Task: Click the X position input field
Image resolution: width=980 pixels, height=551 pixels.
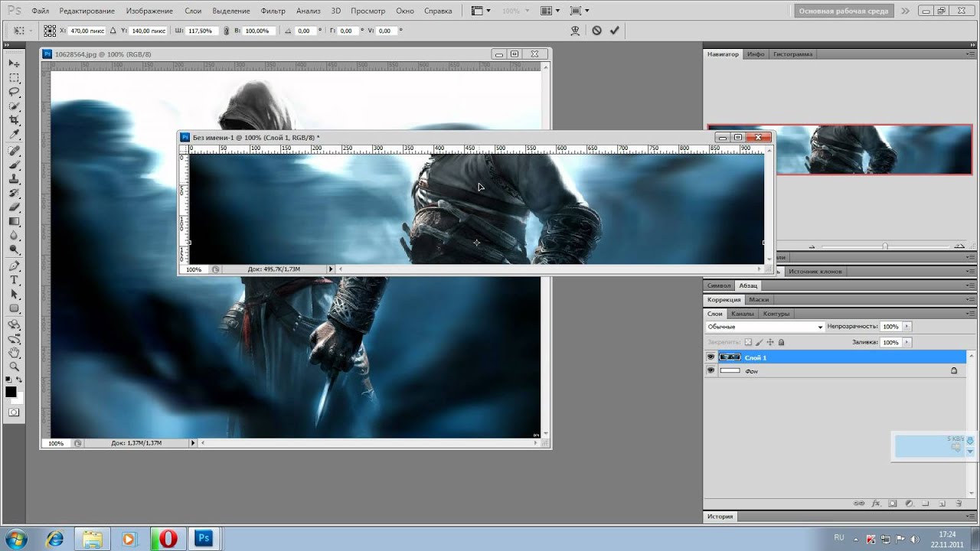Action: (87, 31)
